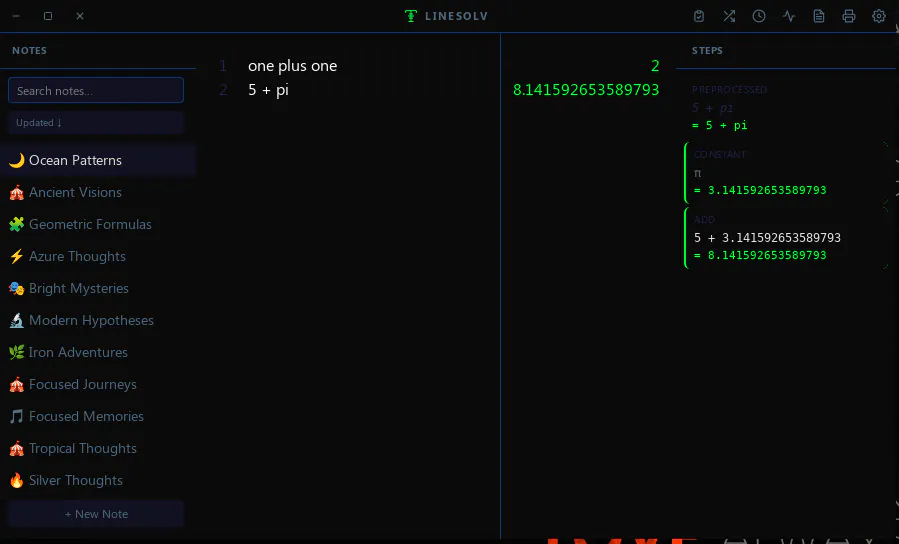This screenshot has width=899, height=544.
Task: Open the Focused Journeys note
Action: pyautogui.click(x=98, y=385)
